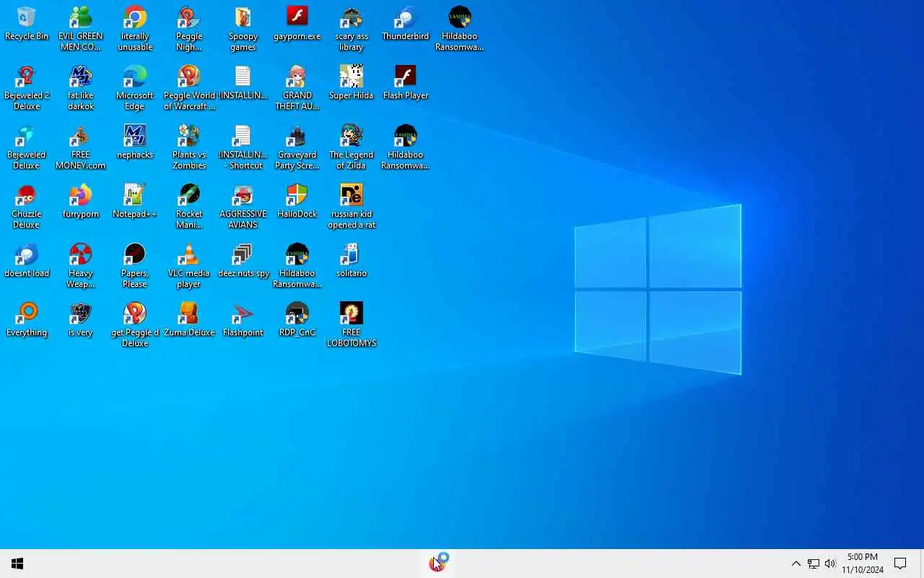Select the Thunderbird desktop shortcut
924x578 pixels.
(406, 24)
